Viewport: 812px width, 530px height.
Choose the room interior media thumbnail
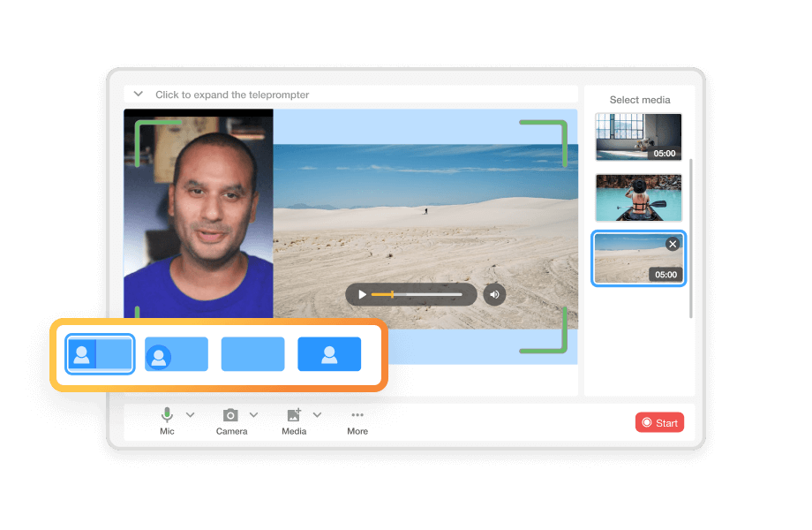pyautogui.click(x=638, y=136)
